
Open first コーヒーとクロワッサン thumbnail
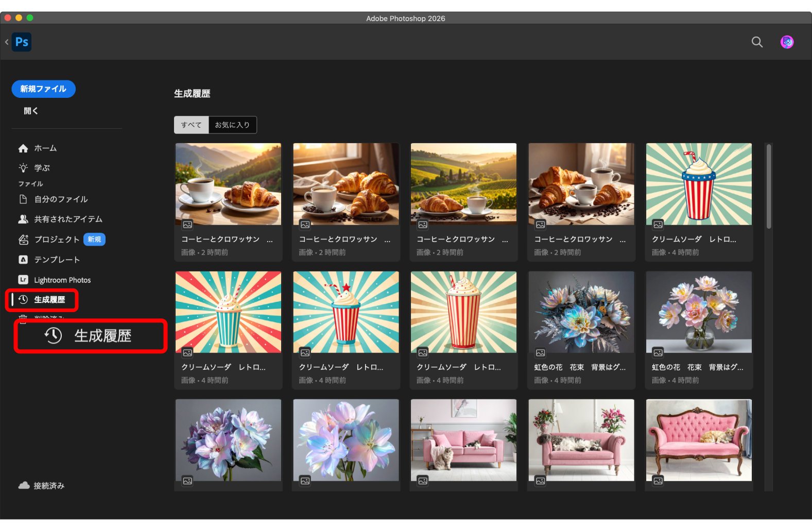click(x=228, y=184)
